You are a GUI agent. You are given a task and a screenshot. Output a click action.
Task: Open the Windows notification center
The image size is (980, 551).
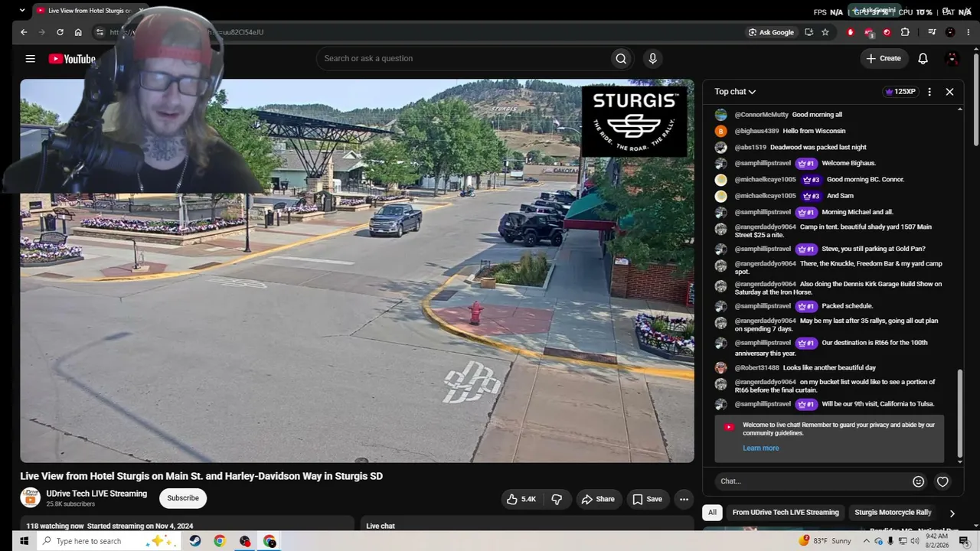click(x=964, y=541)
